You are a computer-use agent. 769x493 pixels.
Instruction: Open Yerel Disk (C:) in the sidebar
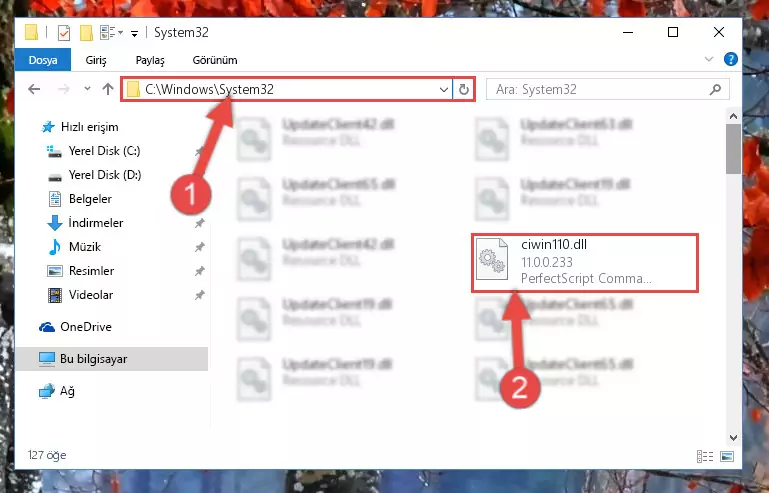tap(104, 151)
